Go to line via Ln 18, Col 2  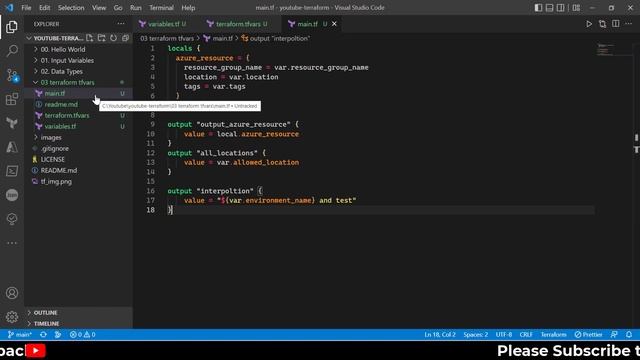tap(440, 334)
